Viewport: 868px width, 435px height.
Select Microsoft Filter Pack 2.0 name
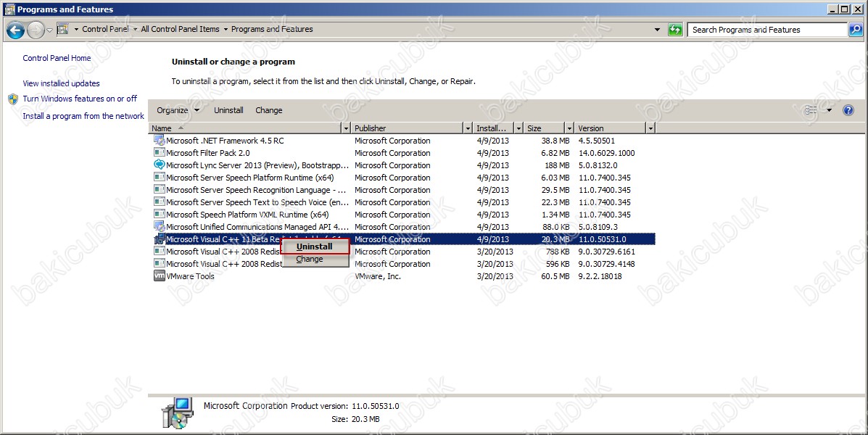(207, 153)
